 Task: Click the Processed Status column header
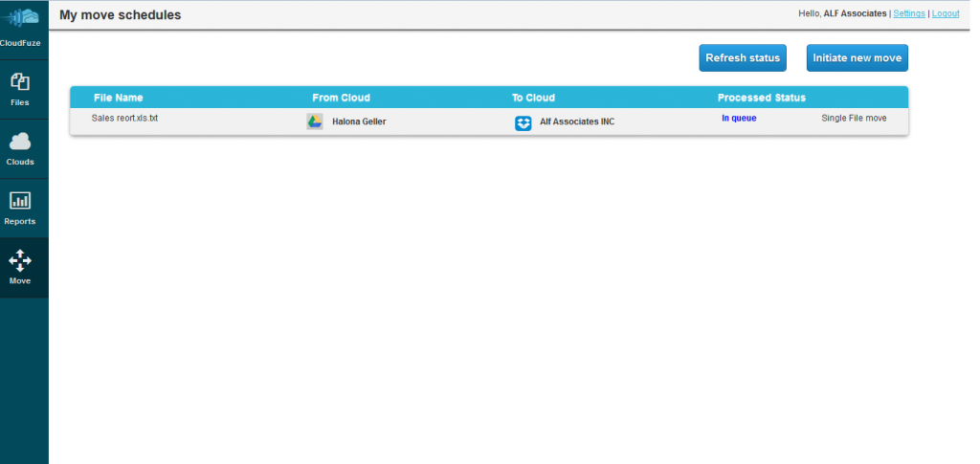(761, 98)
